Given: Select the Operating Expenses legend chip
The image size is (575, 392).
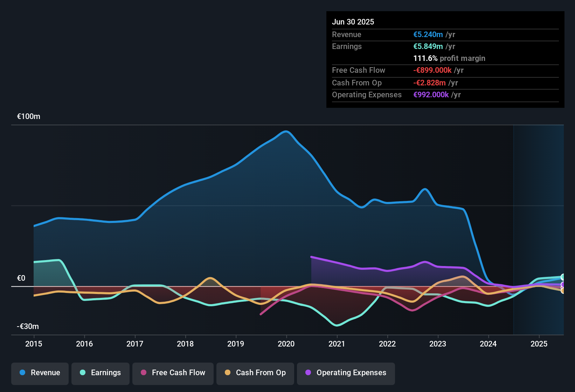Looking at the screenshot, I should pos(346,373).
